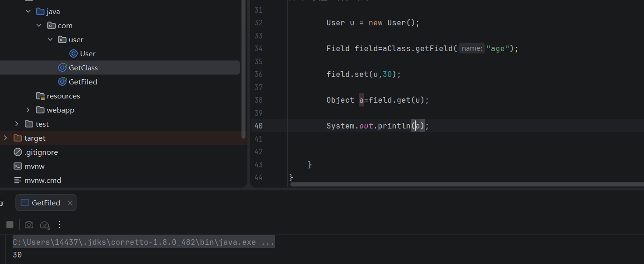Click the "age" string literal
Screen dimensions: 644x264
[498, 48]
